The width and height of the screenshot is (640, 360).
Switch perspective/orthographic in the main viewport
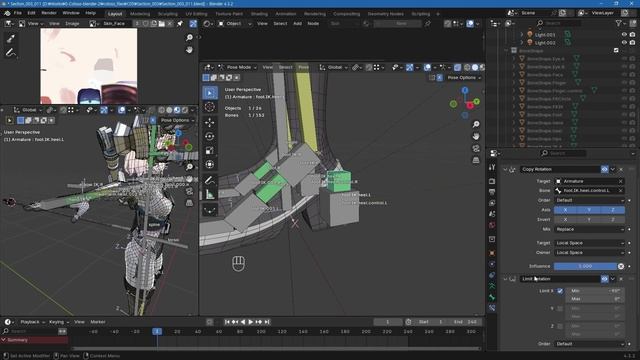point(476,160)
